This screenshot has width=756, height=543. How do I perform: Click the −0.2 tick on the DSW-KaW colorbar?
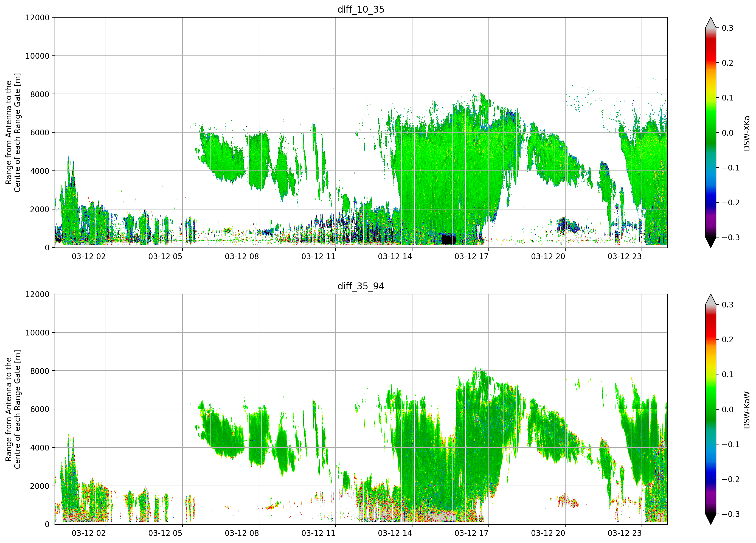[731, 480]
